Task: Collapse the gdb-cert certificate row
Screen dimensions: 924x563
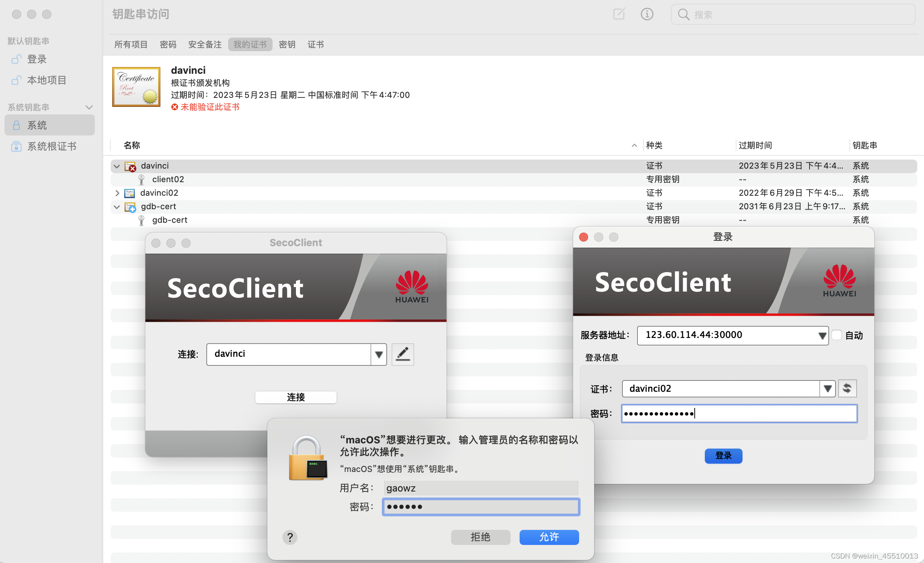Action: pyautogui.click(x=117, y=207)
